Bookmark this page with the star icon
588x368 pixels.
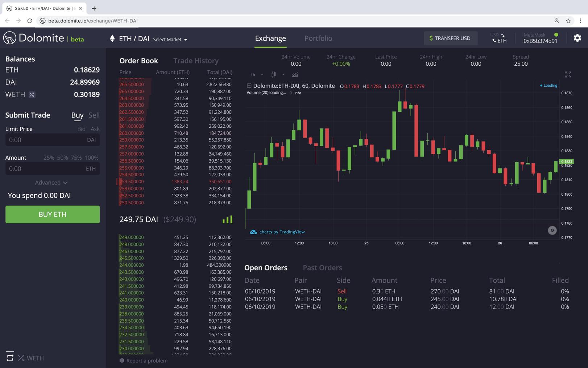coord(568,21)
